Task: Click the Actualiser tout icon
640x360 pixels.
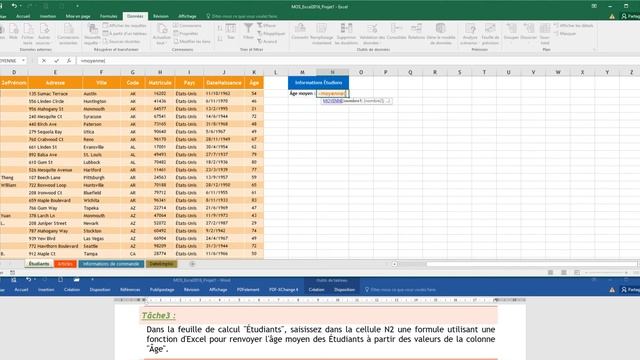Action: [x=162, y=29]
